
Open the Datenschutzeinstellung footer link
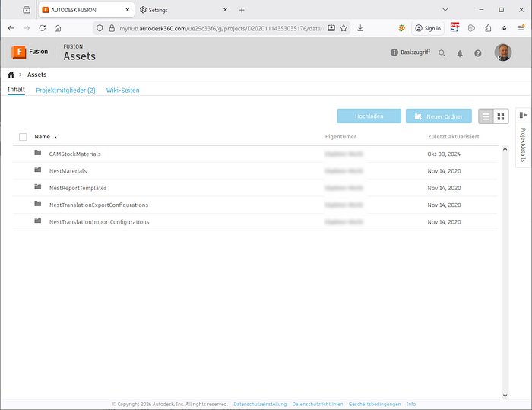260,404
